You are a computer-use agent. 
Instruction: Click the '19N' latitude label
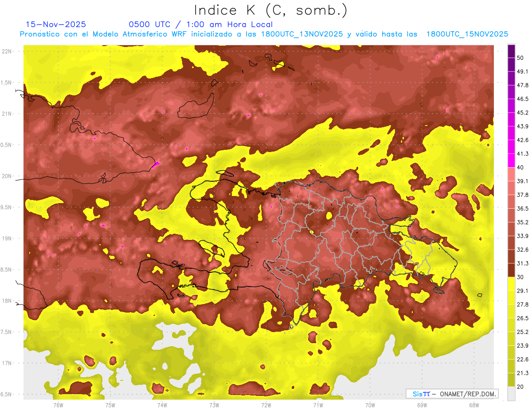pos(8,239)
